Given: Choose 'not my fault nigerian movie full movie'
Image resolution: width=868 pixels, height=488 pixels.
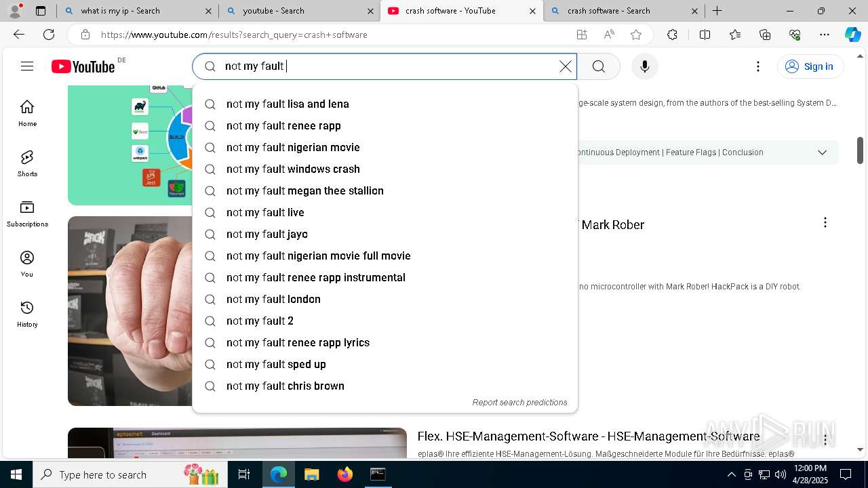Looking at the screenshot, I should (x=385, y=256).
